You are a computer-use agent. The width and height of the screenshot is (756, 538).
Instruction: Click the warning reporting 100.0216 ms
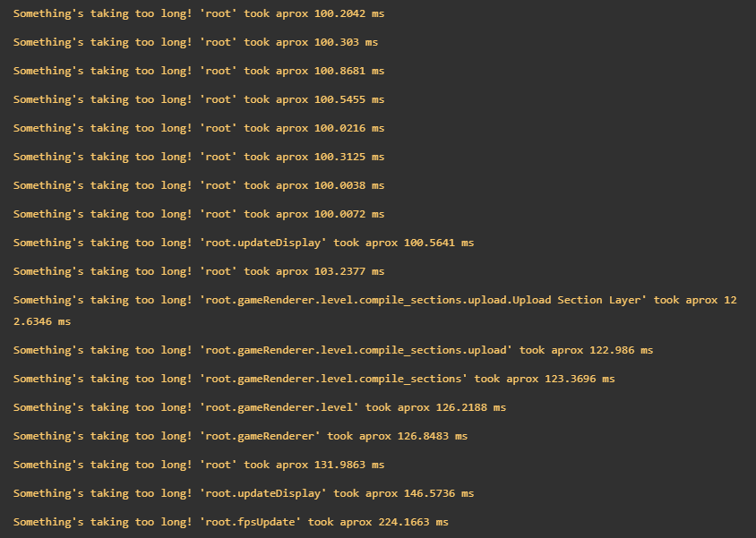point(198,128)
